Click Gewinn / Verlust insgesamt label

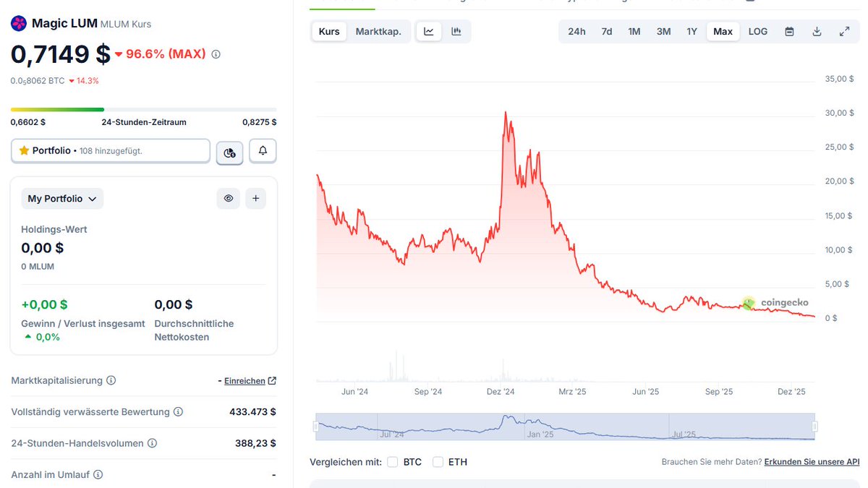(83, 324)
